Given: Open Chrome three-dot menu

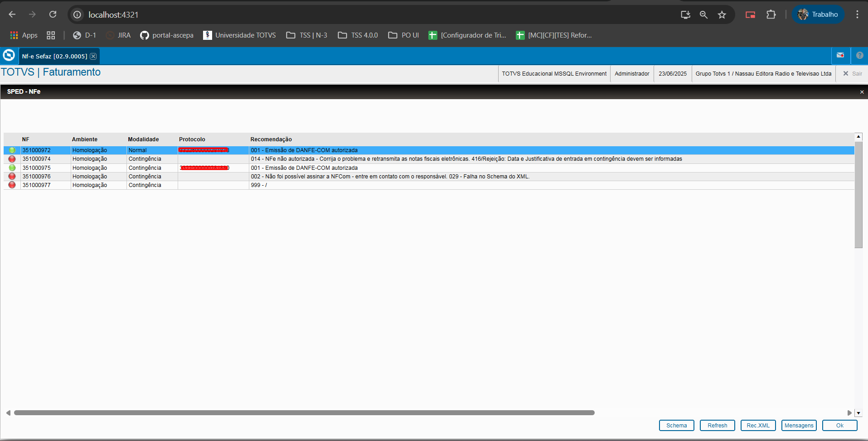Looking at the screenshot, I should point(857,14).
